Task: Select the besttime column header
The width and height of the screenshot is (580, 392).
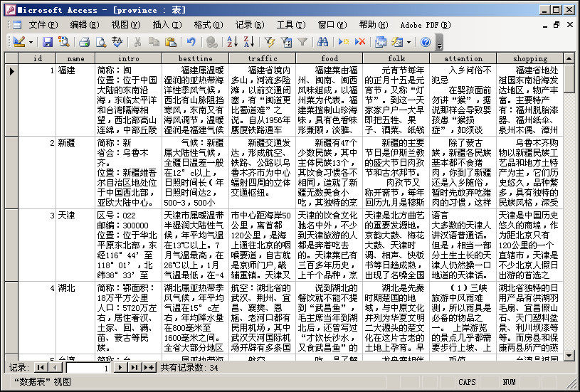Action: (195, 58)
